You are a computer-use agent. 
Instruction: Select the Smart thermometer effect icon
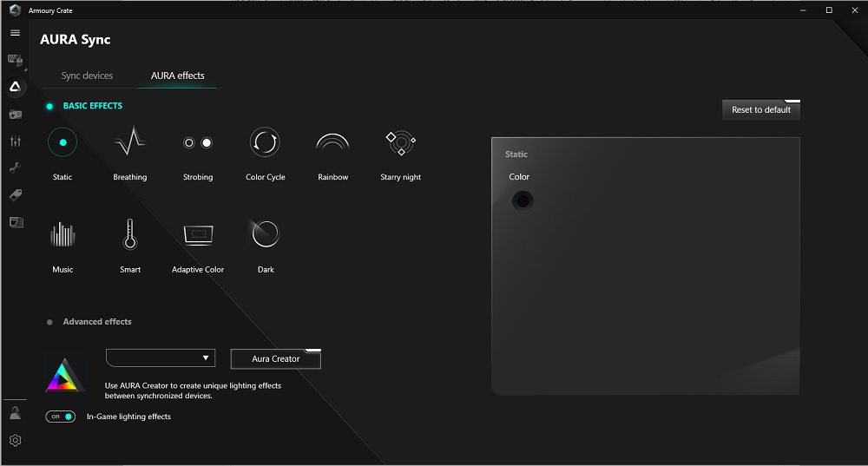[130, 234]
